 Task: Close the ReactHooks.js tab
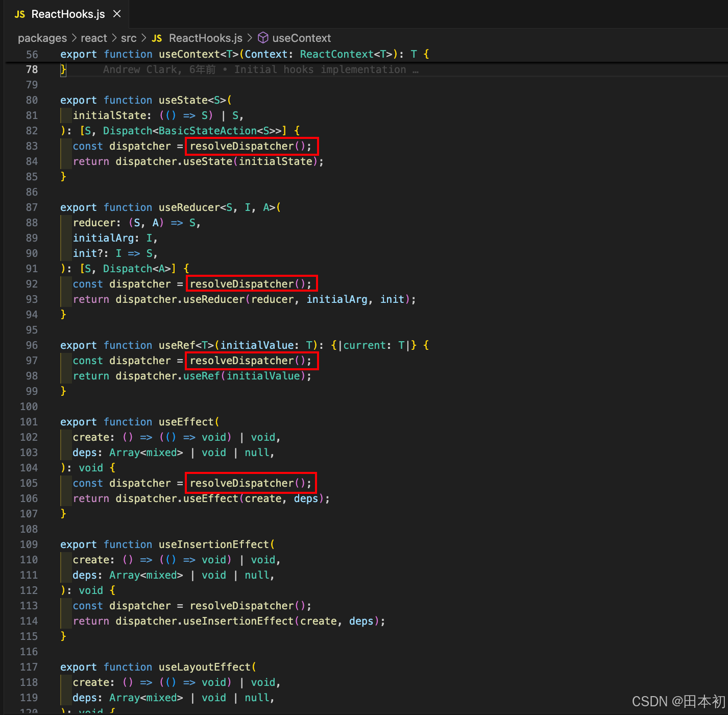[x=117, y=14]
